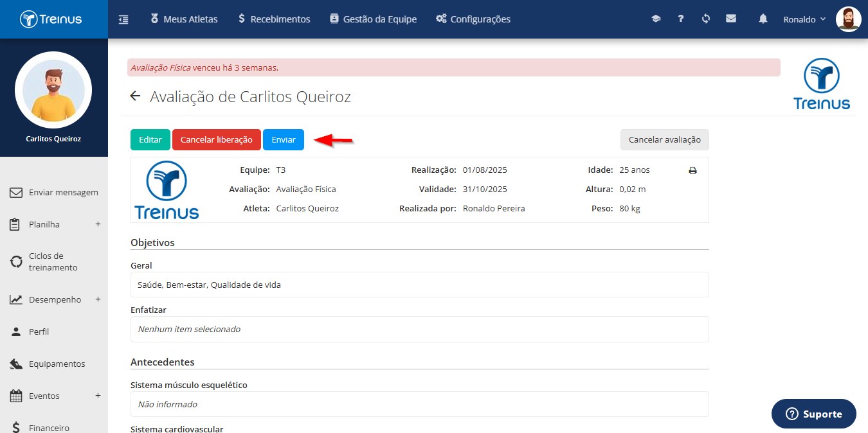Image resolution: width=868 pixels, height=433 pixels.
Task: Click the green Editar button
Action: click(x=150, y=139)
